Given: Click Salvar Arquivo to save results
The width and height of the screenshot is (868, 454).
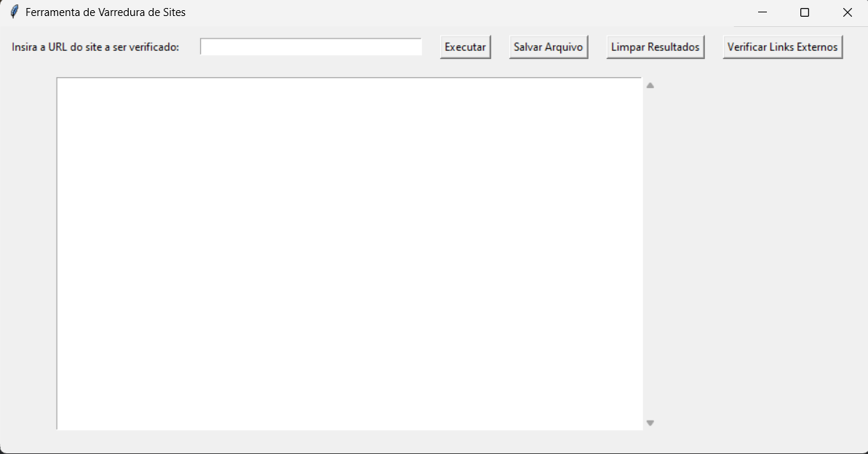Looking at the screenshot, I should pos(548,47).
